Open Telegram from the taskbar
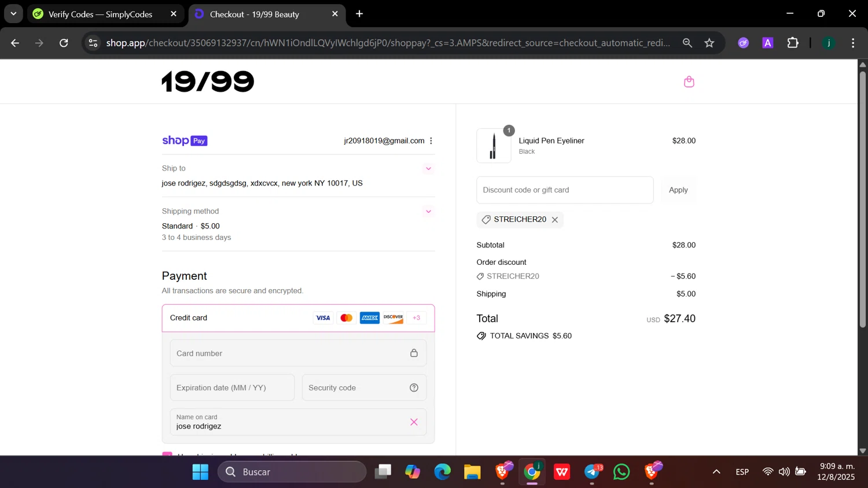 tap(592, 472)
